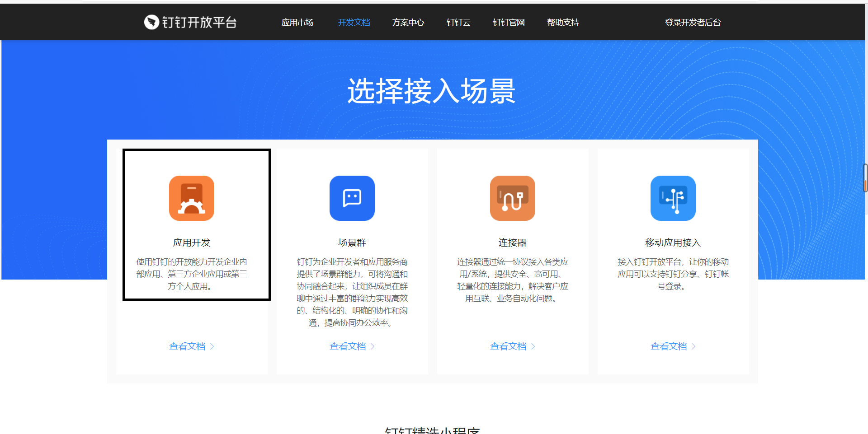Open the 方案中心 menu item
Image resolution: width=868 pixels, height=434 pixels.
click(x=408, y=22)
